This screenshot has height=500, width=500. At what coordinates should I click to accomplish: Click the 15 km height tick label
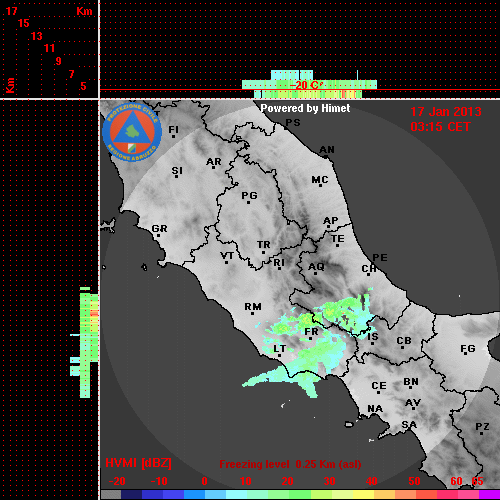24,23
